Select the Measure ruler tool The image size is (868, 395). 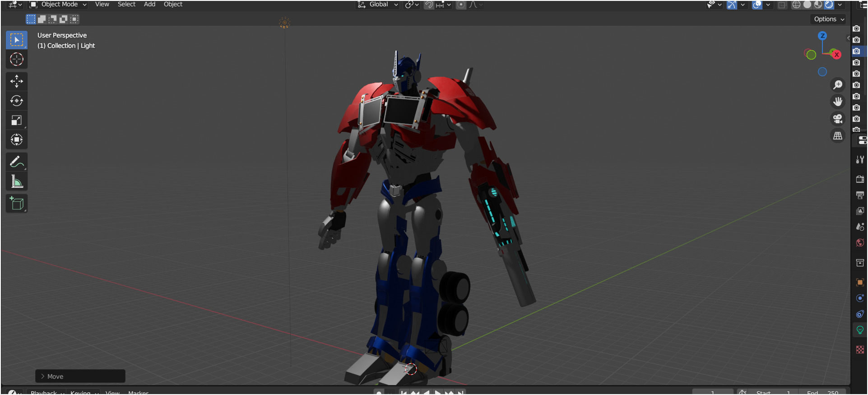click(17, 181)
